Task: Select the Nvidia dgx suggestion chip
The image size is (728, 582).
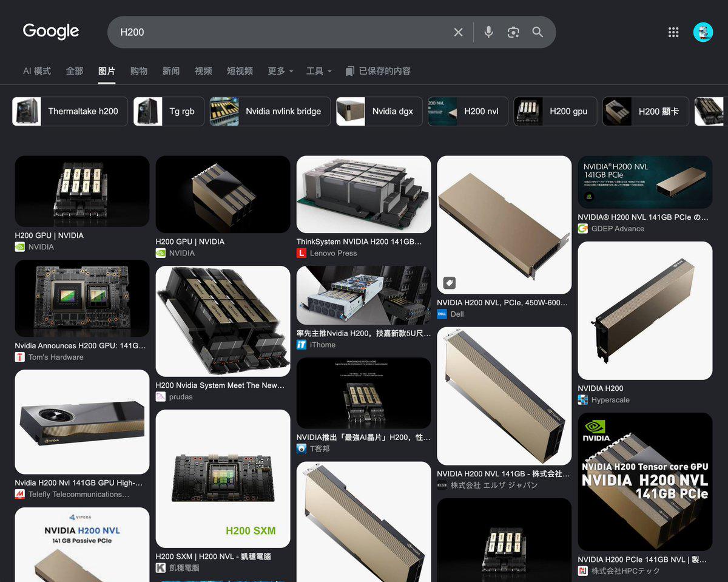Action: click(379, 111)
